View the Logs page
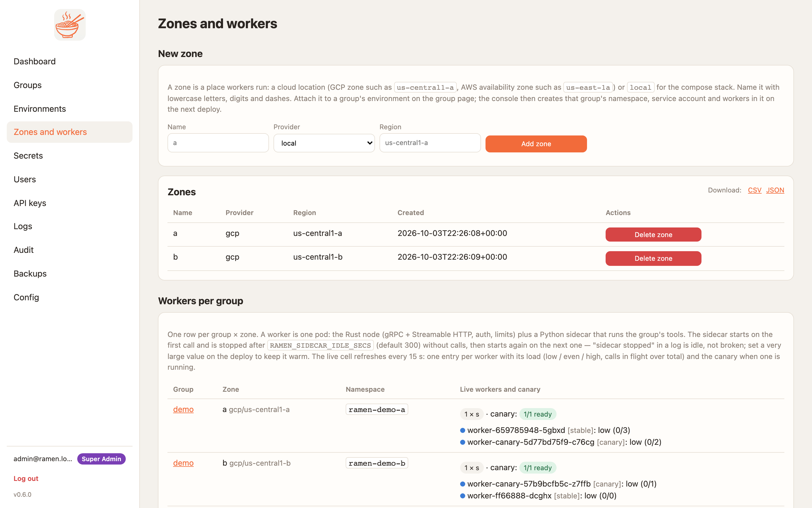Image resolution: width=812 pixels, height=508 pixels. coord(23,226)
